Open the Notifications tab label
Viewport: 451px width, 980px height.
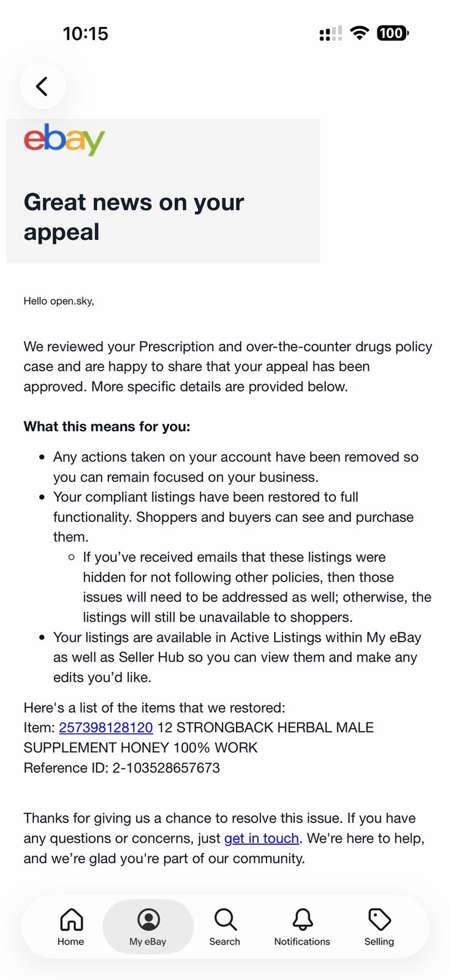tap(302, 941)
